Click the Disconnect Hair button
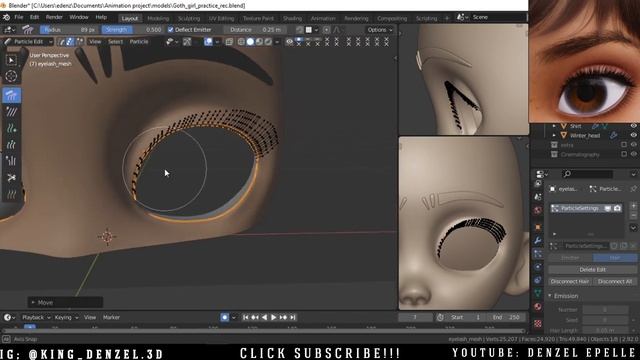Viewport: 640px width, 360px height. pyautogui.click(x=569, y=282)
